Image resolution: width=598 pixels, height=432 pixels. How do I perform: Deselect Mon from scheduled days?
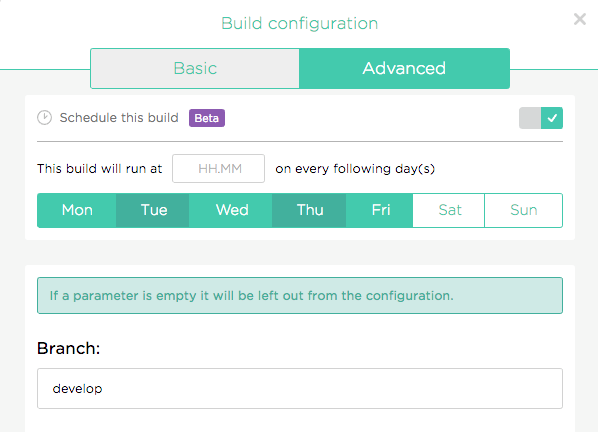coord(77,210)
